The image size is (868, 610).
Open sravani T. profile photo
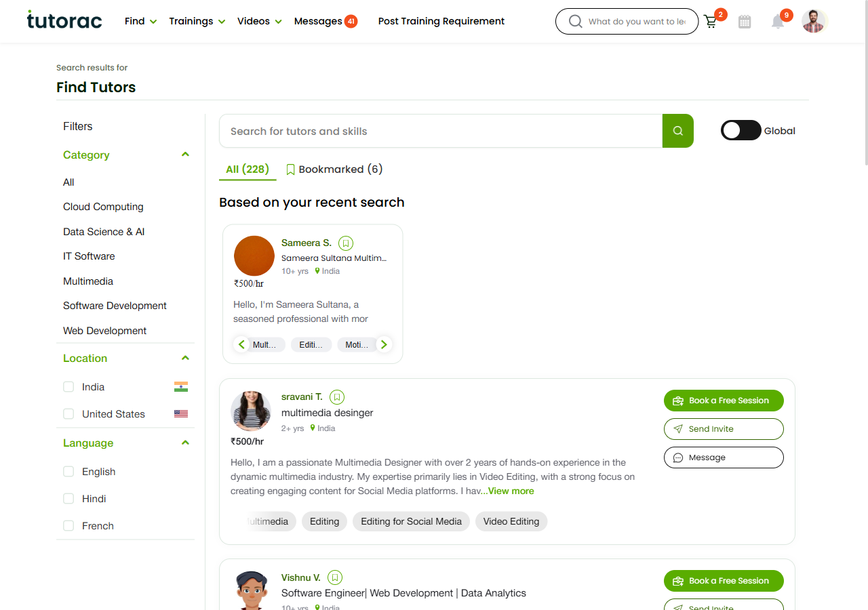pos(251,411)
